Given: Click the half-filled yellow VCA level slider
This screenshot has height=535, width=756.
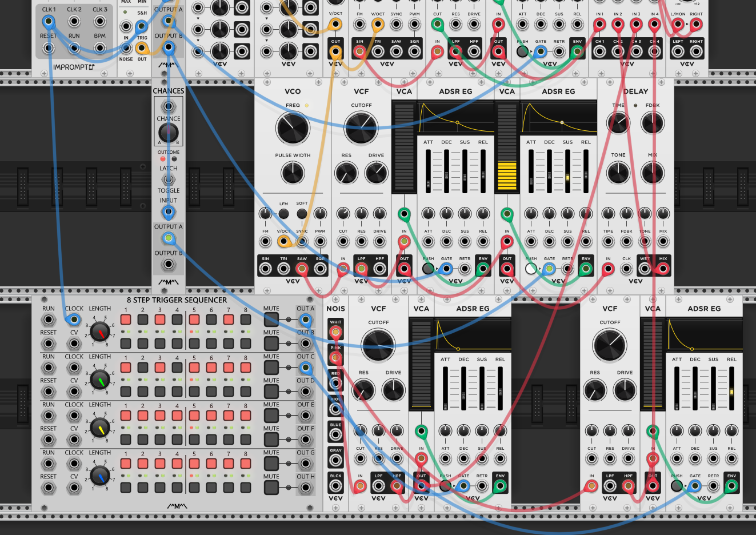Looking at the screenshot, I should point(507,147).
